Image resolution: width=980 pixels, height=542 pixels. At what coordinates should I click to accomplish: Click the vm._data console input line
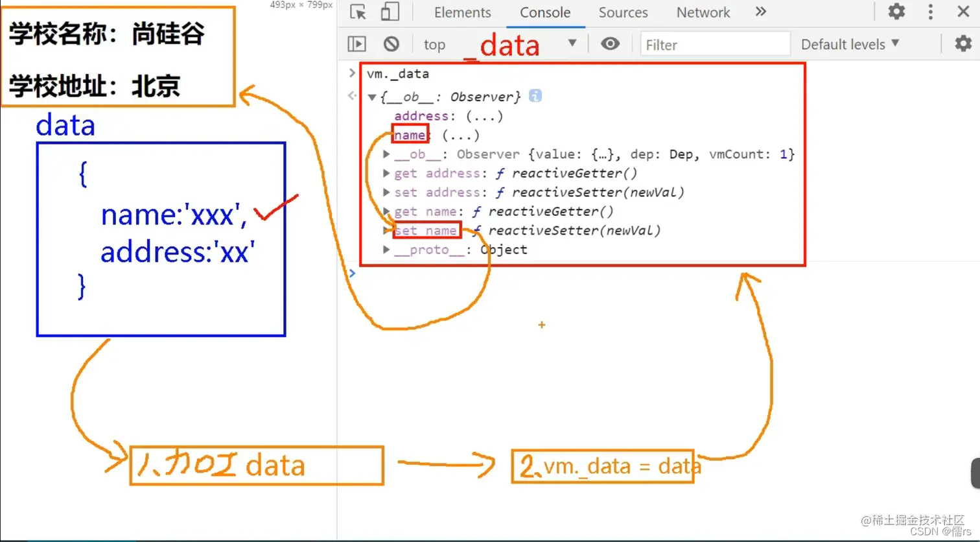[397, 74]
